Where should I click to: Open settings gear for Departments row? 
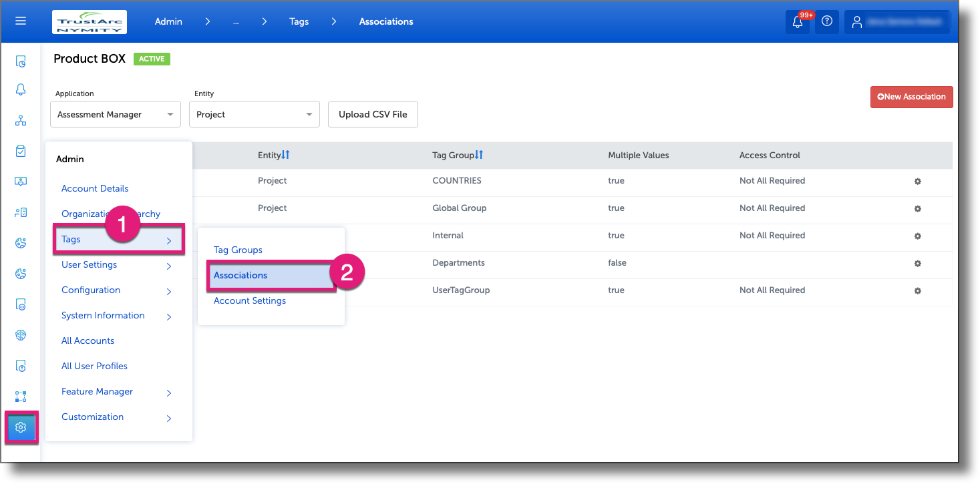918,264
